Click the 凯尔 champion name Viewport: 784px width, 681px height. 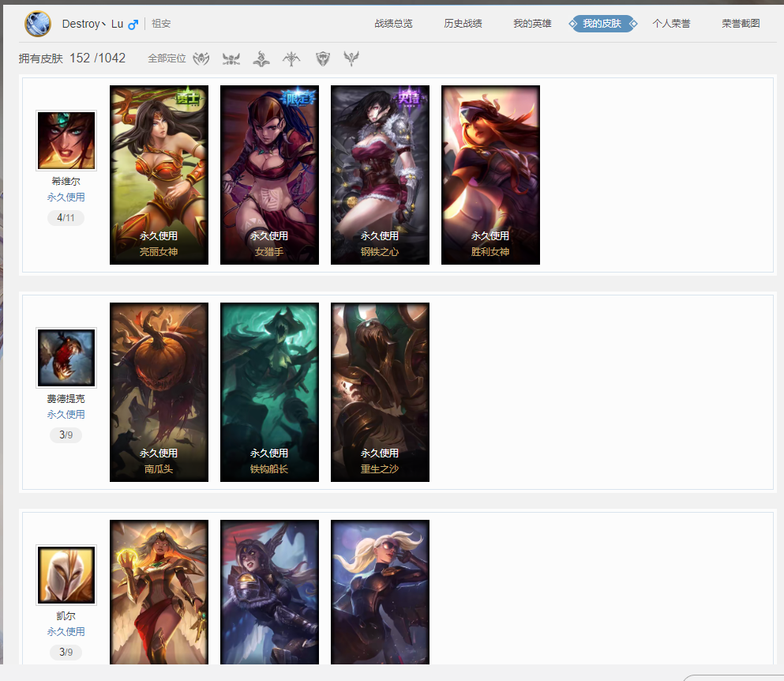[66, 615]
